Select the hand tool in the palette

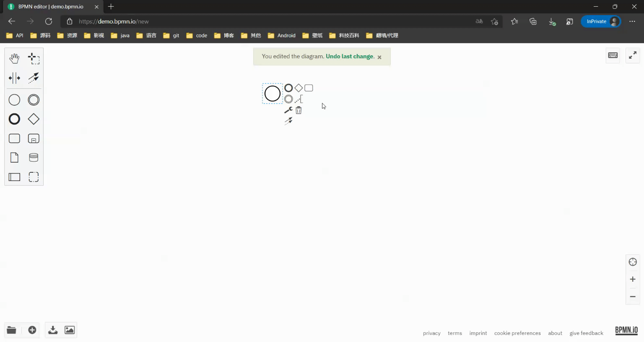click(14, 59)
